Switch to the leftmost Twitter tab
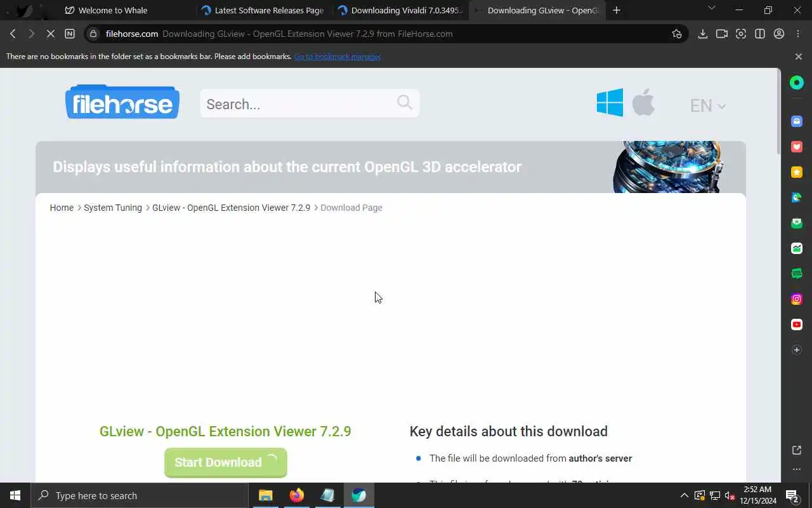This screenshot has height=508, width=812. click(x=23, y=10)
